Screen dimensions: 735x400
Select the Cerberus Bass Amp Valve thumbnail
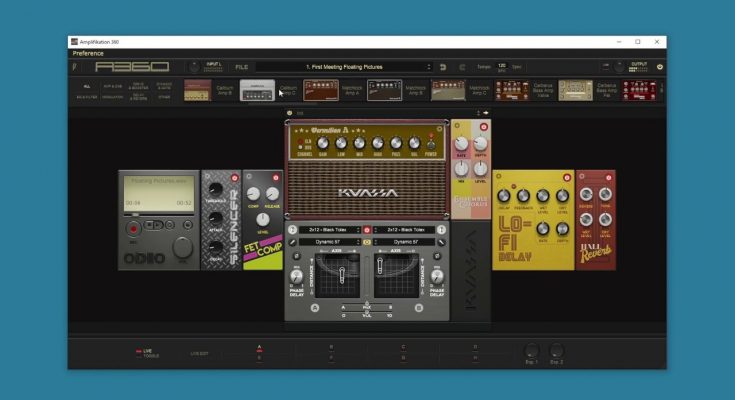[x=511, y=91]
